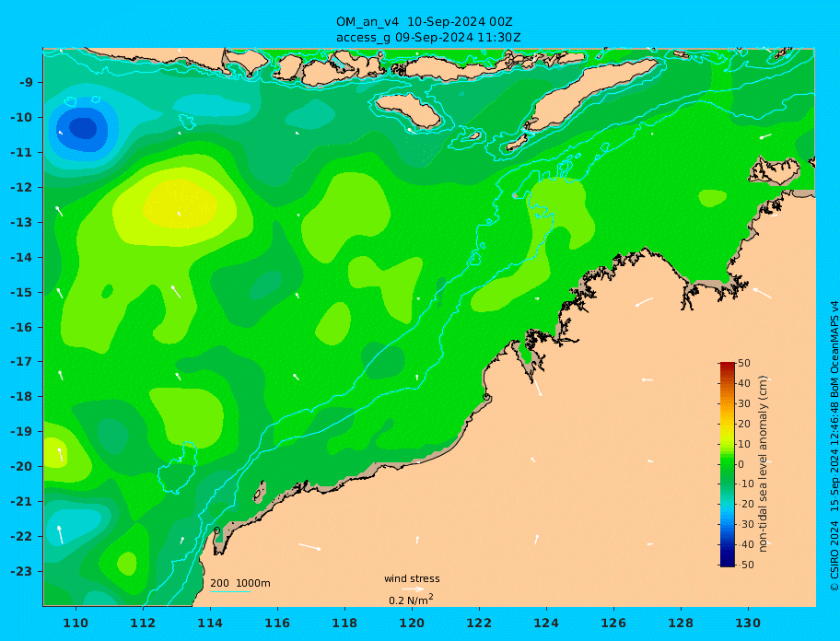Click the "0.2 N/m2" wind stress scale value
The height and width of the screenshot is (641, 840).
coord(411,600)
